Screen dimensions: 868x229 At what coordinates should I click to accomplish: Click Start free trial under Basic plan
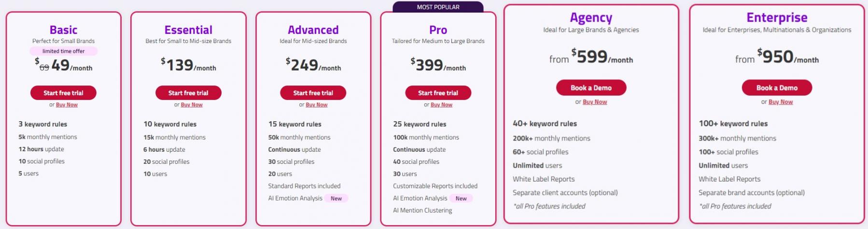(x=63, y=93)
